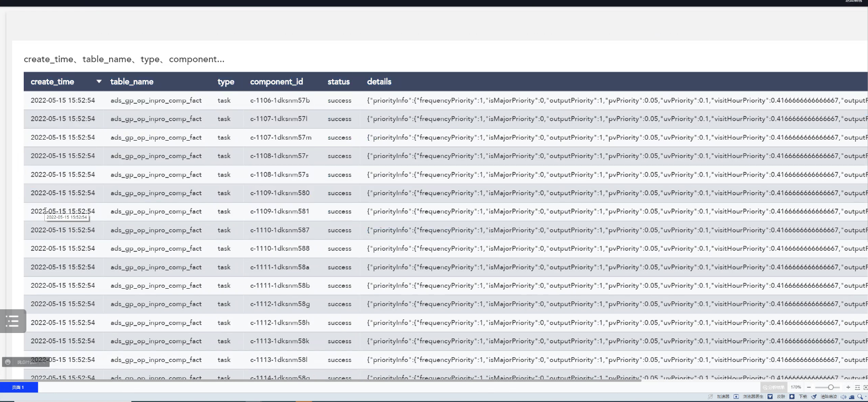868x402 pixels.
Task: Click fit-to-width icon beside zoom plus
Action: 857,387
